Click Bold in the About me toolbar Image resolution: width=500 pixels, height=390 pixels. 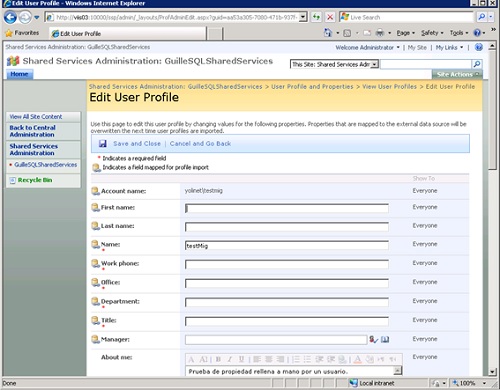[218, 359]
